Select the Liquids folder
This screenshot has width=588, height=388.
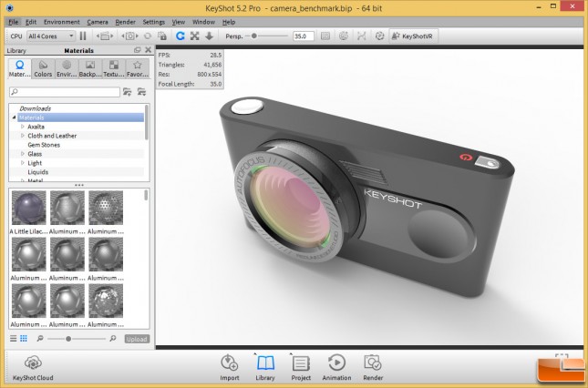[x=38, y=172]
